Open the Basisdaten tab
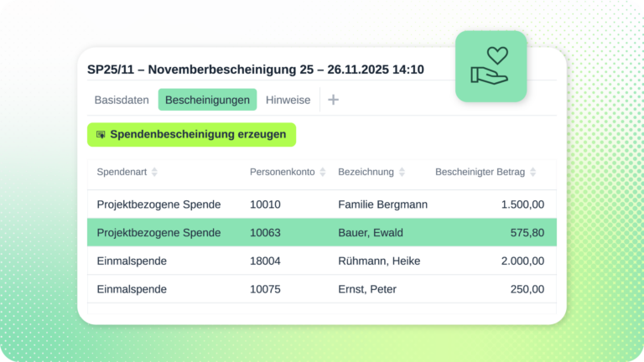 coord(122,100)
